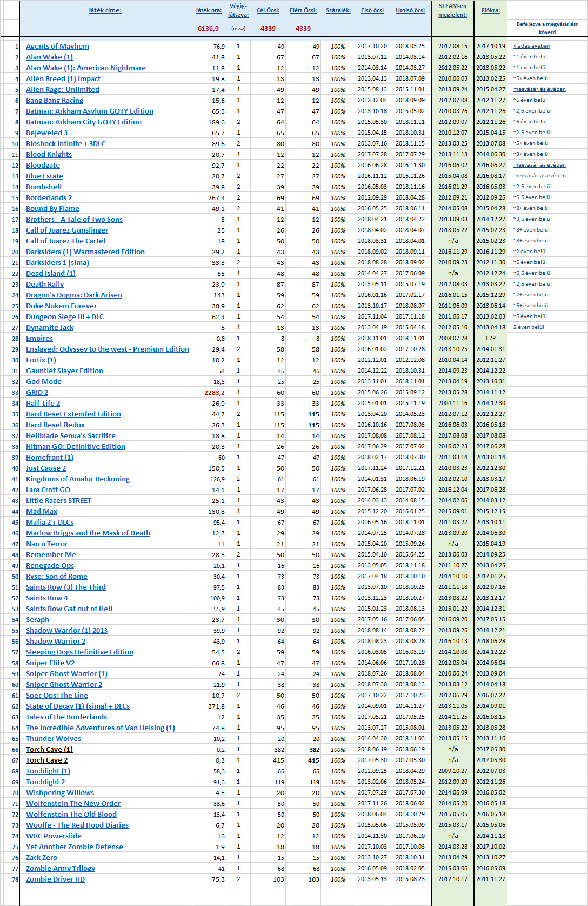Select the total hours cell 6136,9
This screenshot has width=588, height=906.
(209, 29)
